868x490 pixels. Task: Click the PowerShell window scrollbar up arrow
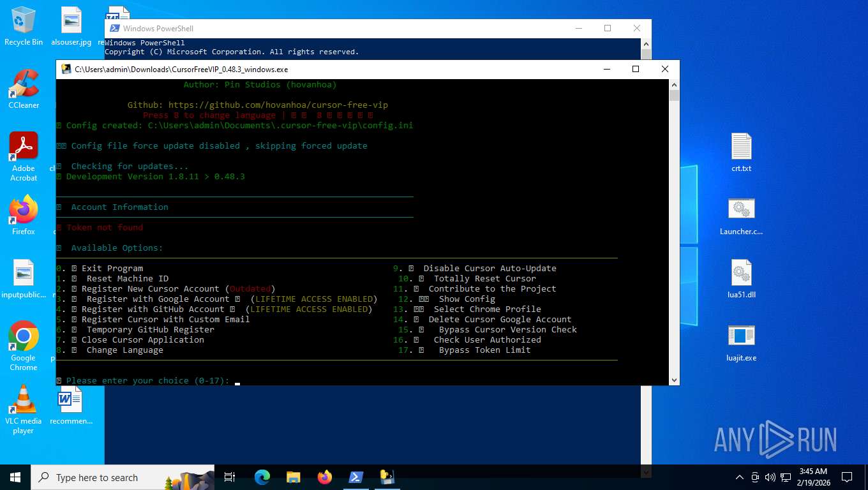pos(646,43)
